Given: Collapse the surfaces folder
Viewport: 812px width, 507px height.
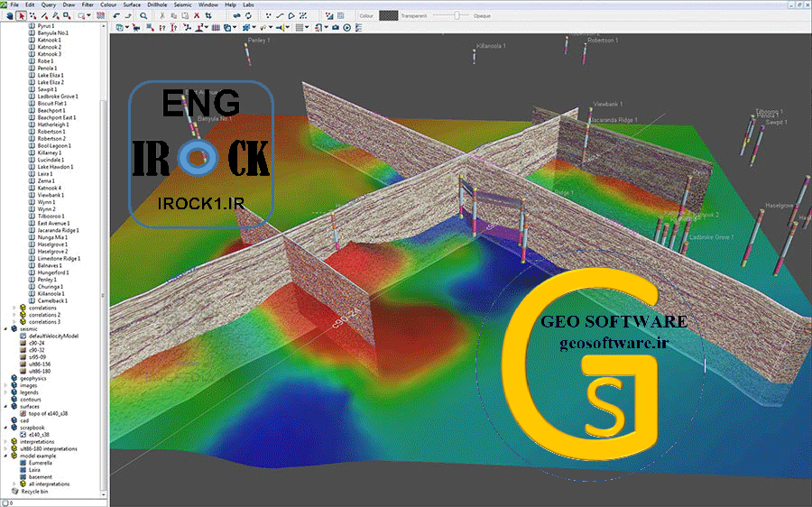Looking at the screenshot, I should click(x=5, y=407).
